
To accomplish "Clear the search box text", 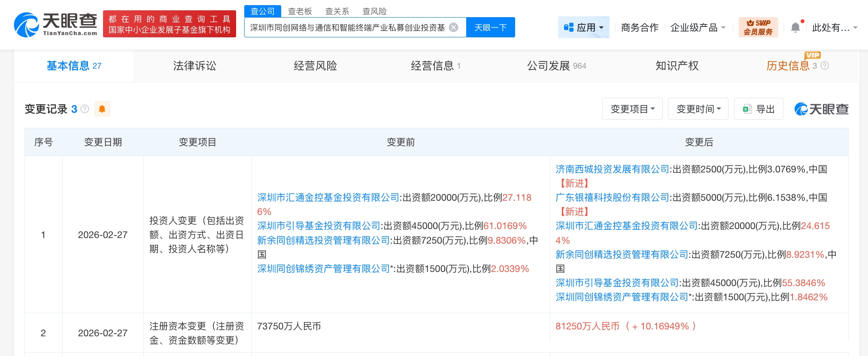I will 454,27.
